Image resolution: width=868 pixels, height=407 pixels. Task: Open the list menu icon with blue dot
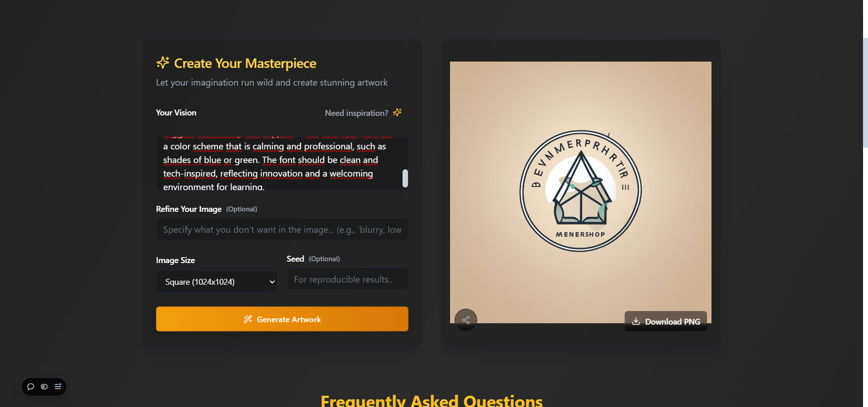pos(58,387)
